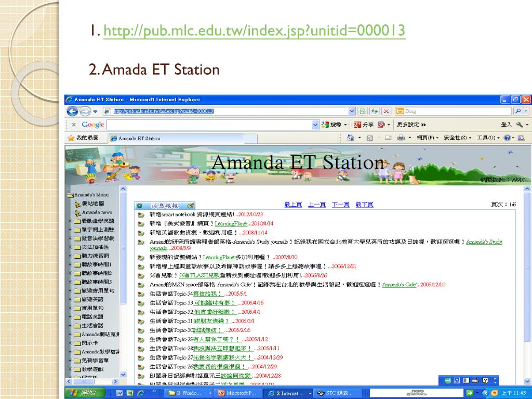The height and width of the screenshot is (399, 532).
Task: Refresh the page with the green arrows icon
Action: pos(374,111)
